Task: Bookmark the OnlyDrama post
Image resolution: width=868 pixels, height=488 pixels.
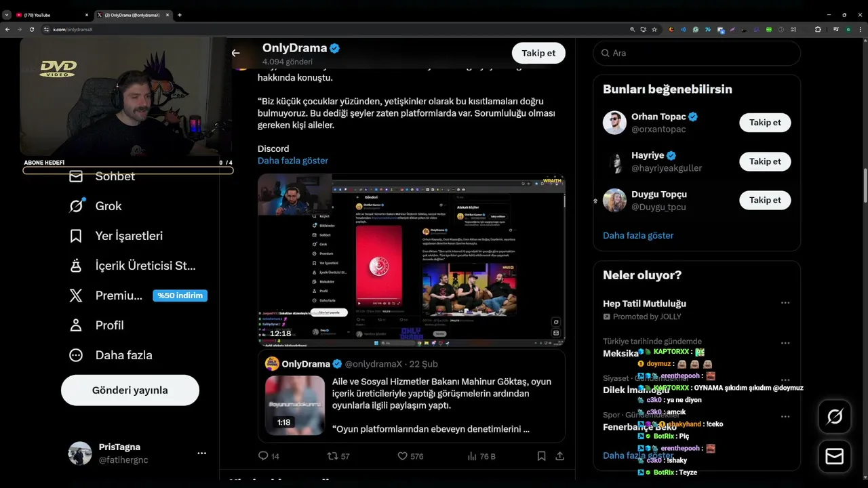Action: [541, 456]
